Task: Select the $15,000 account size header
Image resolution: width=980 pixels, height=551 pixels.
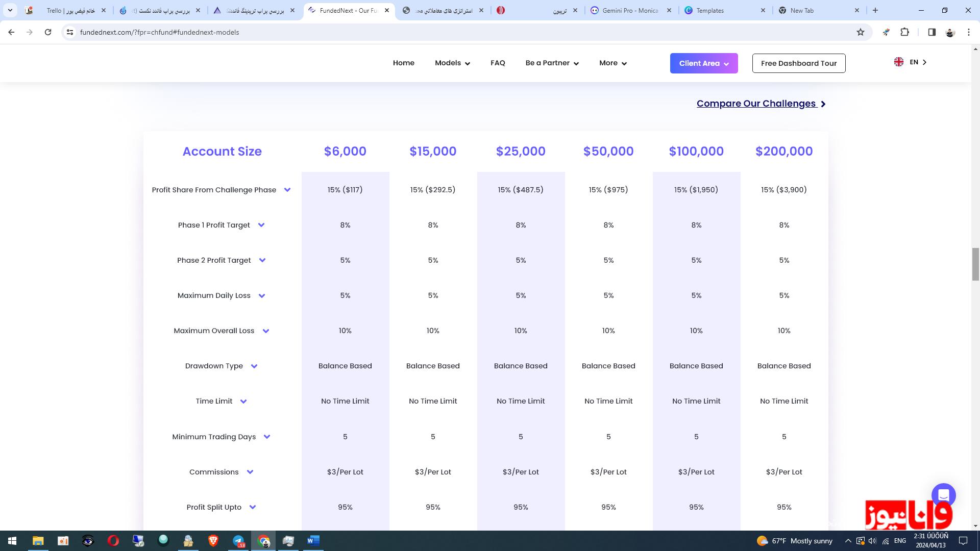Action: coord(433,152)
